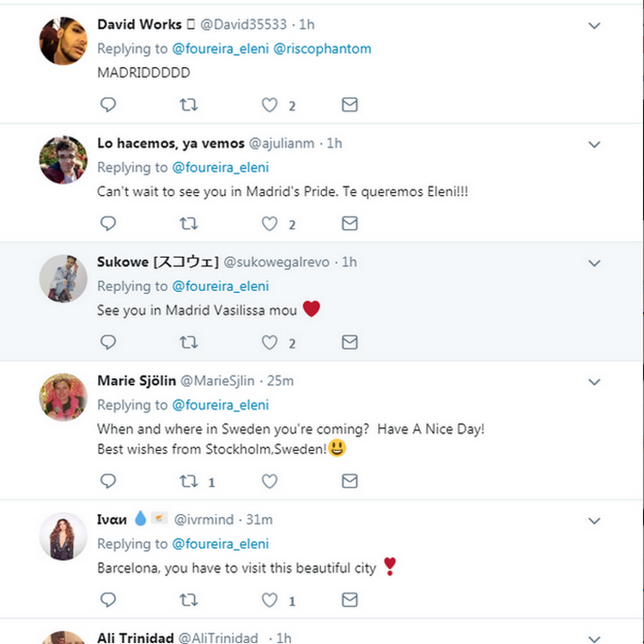
Task: Open more options on David Works' tweet
Action: tap(594, 26)
